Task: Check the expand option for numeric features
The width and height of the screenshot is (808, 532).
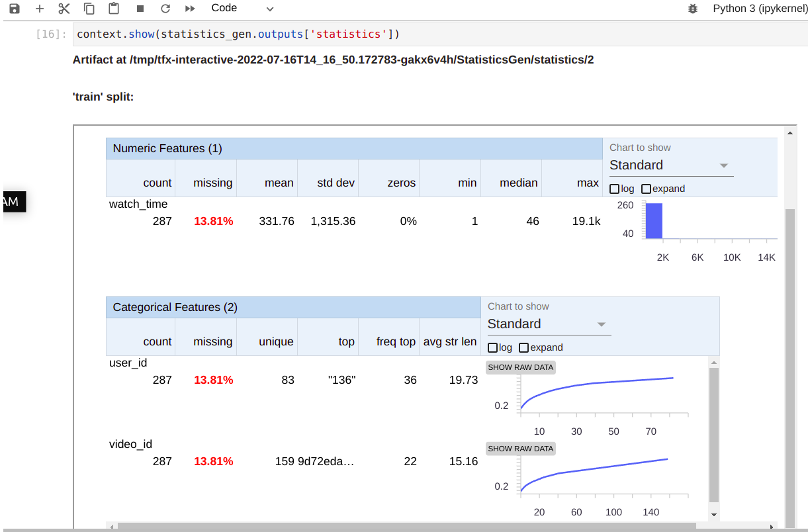Action: pos(646,189)
